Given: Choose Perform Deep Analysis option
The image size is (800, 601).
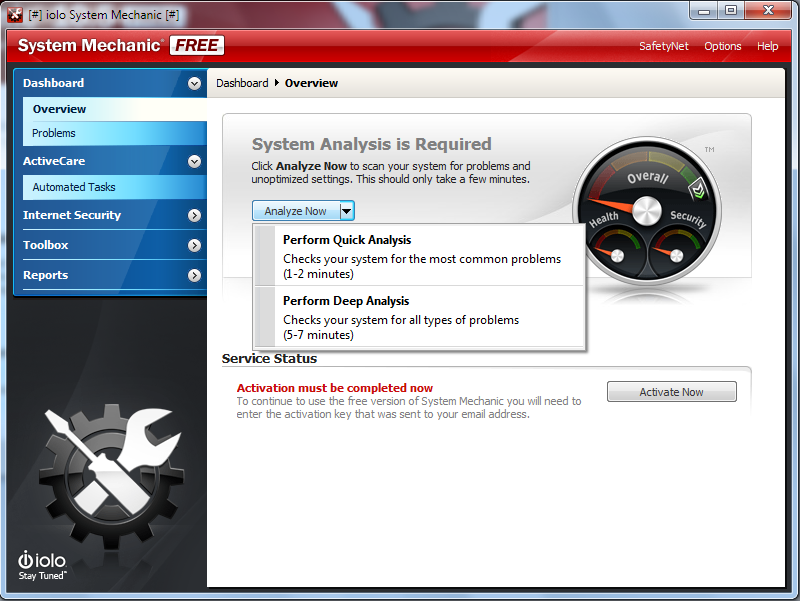Looking at the screenshot, I should click(419, 317).
